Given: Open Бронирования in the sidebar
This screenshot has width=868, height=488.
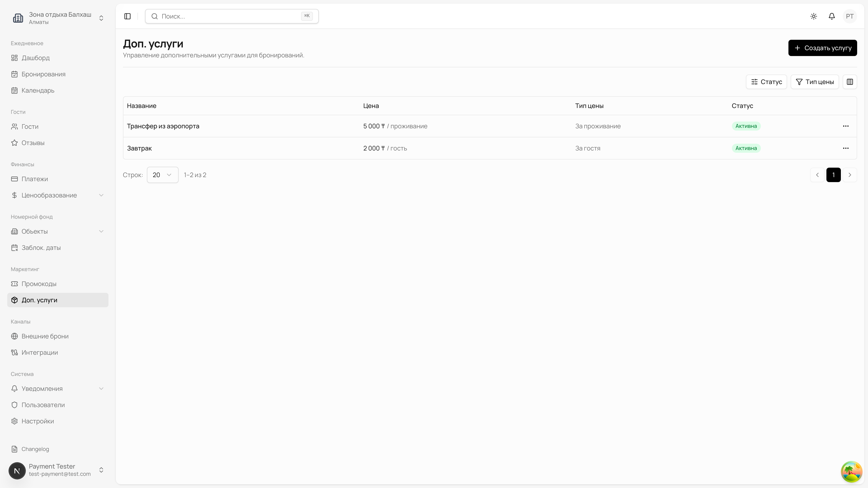Looking at the screenshot, I should (43, 74).
